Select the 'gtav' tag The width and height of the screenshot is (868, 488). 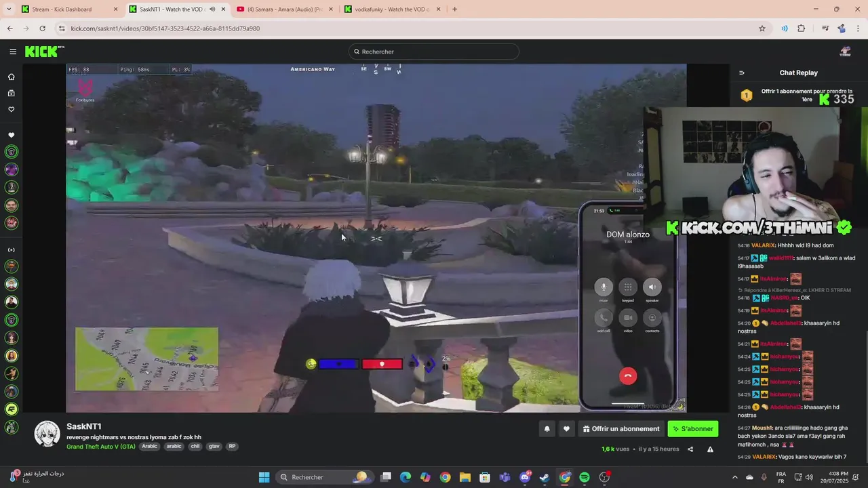(214, 447)
